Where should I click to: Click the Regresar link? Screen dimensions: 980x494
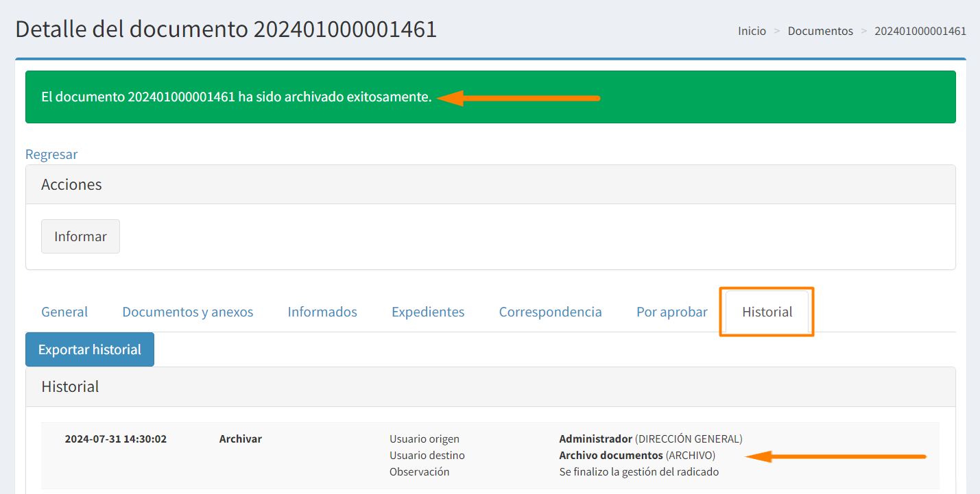tap(51, 154)
